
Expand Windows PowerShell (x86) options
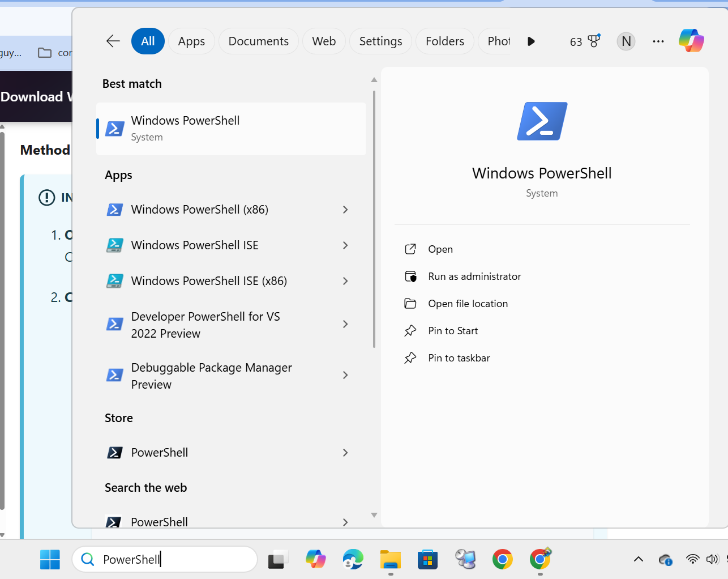pos(345,210)
